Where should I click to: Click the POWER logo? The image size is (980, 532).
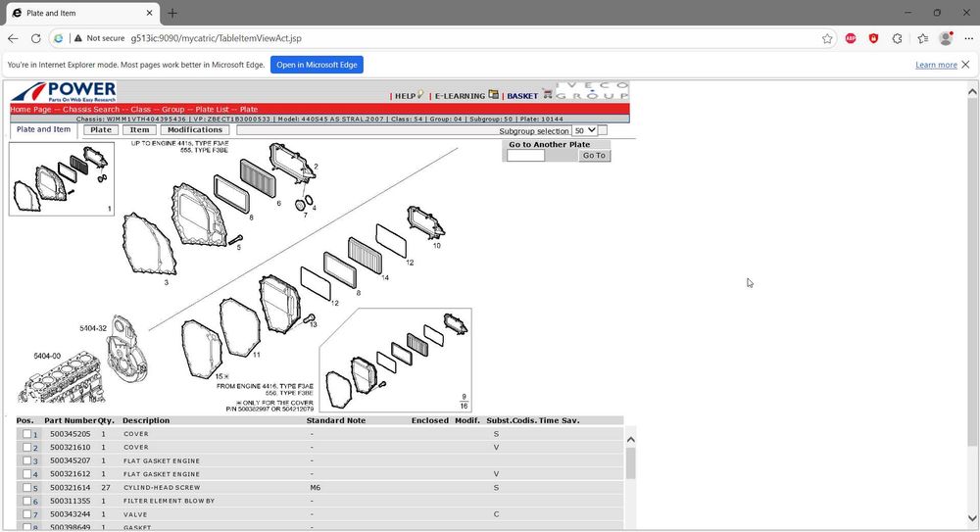pyautogui.click(x=64, y=92)
